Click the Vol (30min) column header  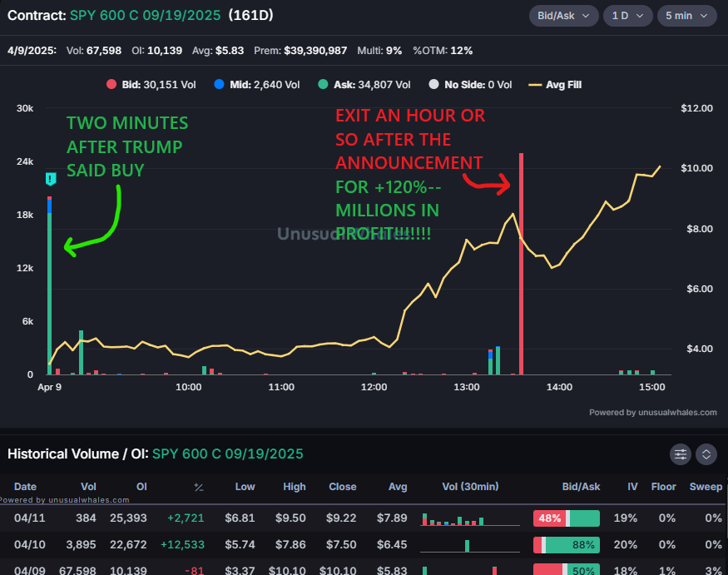coord(470,487)
